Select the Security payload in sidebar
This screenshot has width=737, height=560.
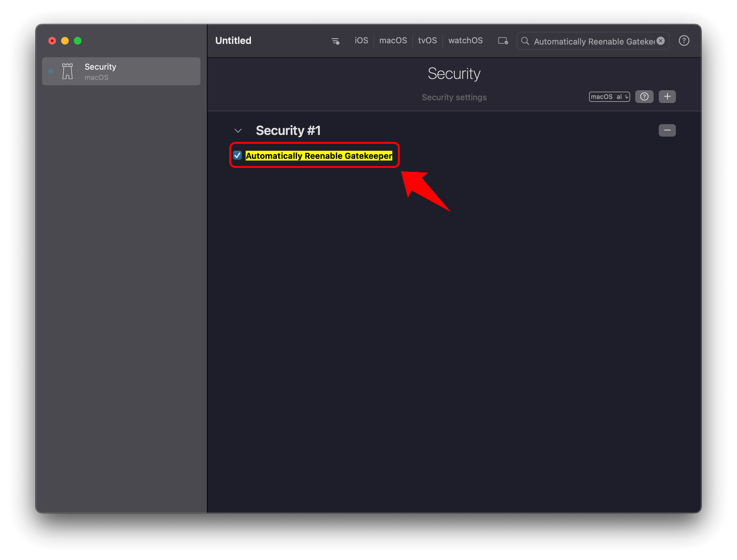(x=121, y=71)
